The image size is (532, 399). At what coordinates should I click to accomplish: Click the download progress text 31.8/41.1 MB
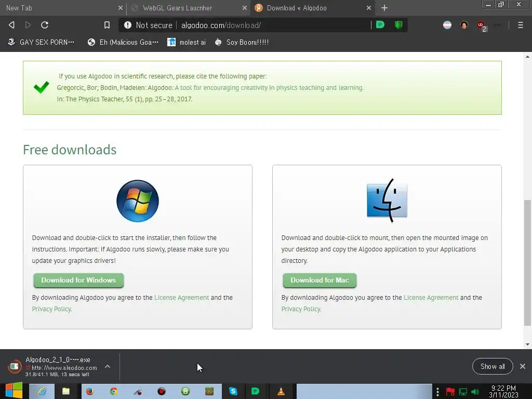click(x=57, y=375)
